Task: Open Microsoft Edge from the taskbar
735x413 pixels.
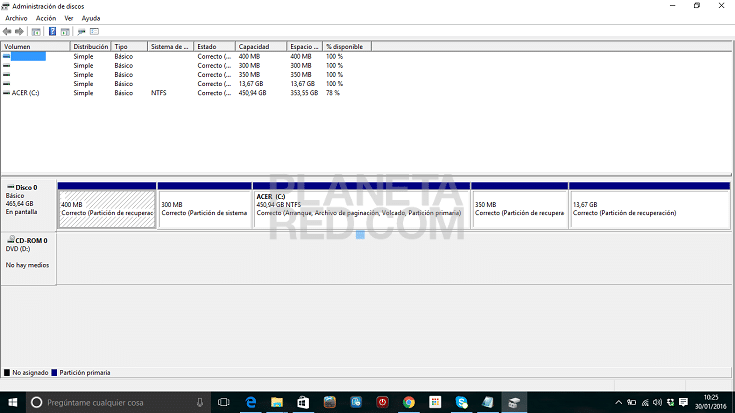Action: 250,402
